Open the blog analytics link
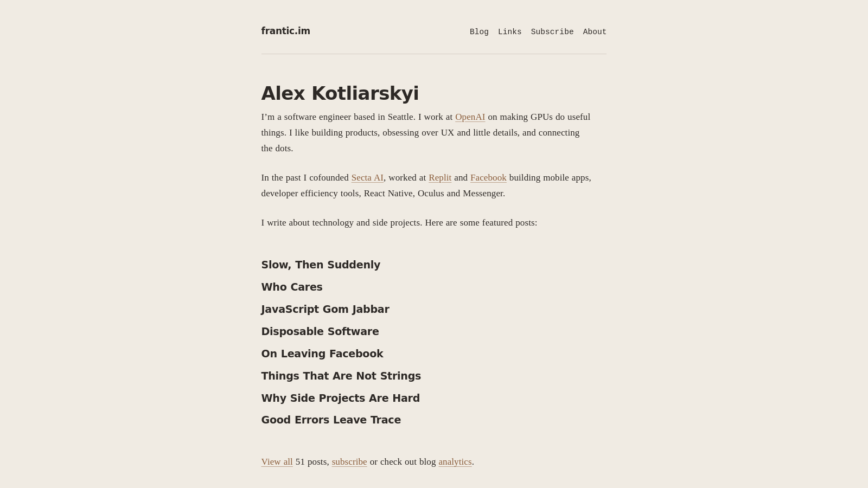The width and height of the screenshot is (868, 488). pos(455,461)
